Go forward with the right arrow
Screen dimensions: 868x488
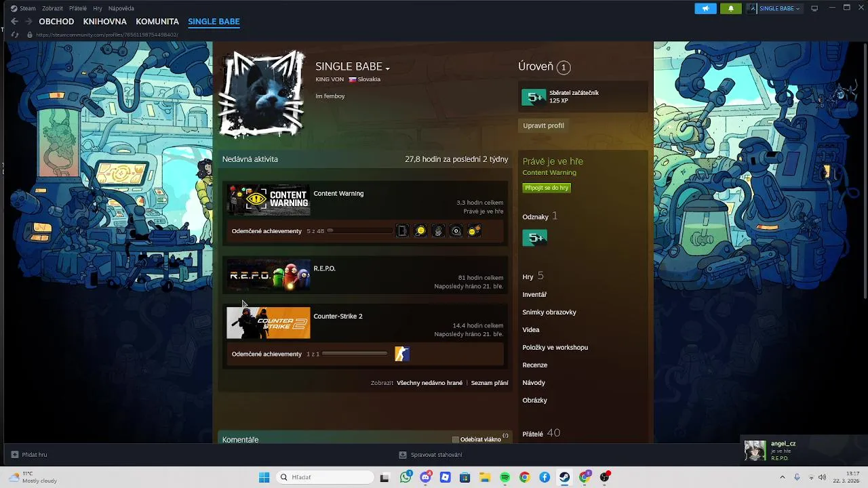pyautogui.click(x=28, y=22)
